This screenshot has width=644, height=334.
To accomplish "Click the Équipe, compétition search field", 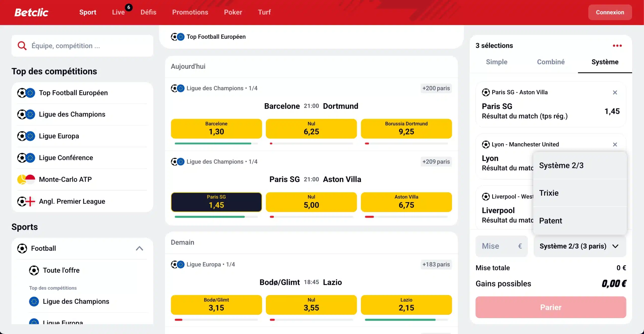I will click(x=82, y=46).
